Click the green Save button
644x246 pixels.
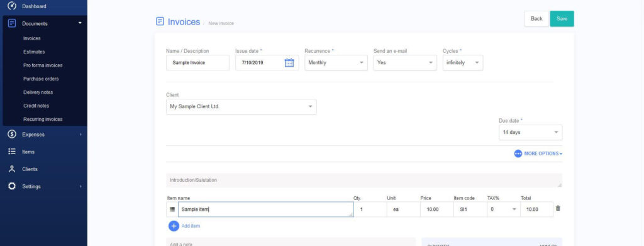click(x=562, y=19)
